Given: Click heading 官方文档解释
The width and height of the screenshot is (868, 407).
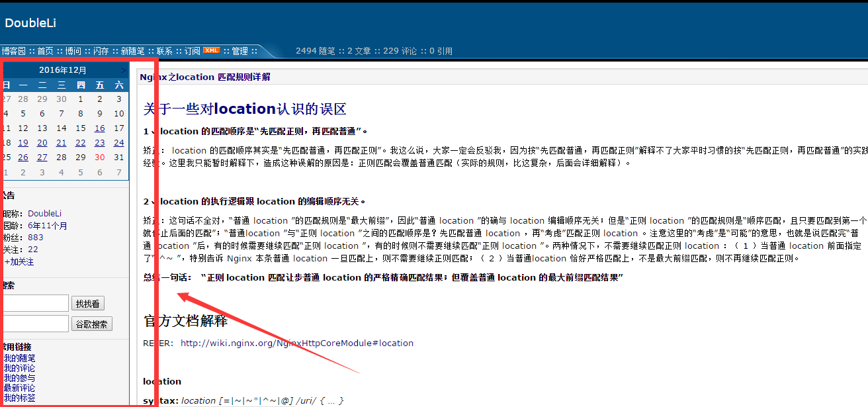Looking at the screenshot, I should (186, 321).
